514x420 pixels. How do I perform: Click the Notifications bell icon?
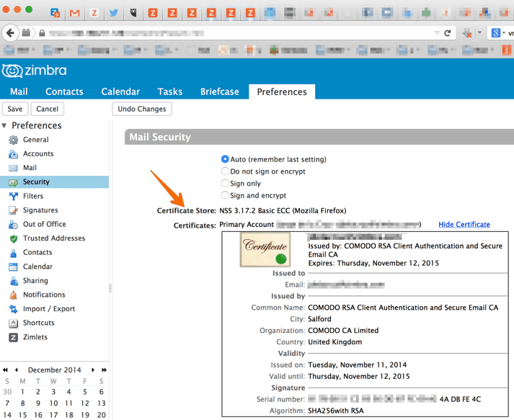(x=13, y=295)
